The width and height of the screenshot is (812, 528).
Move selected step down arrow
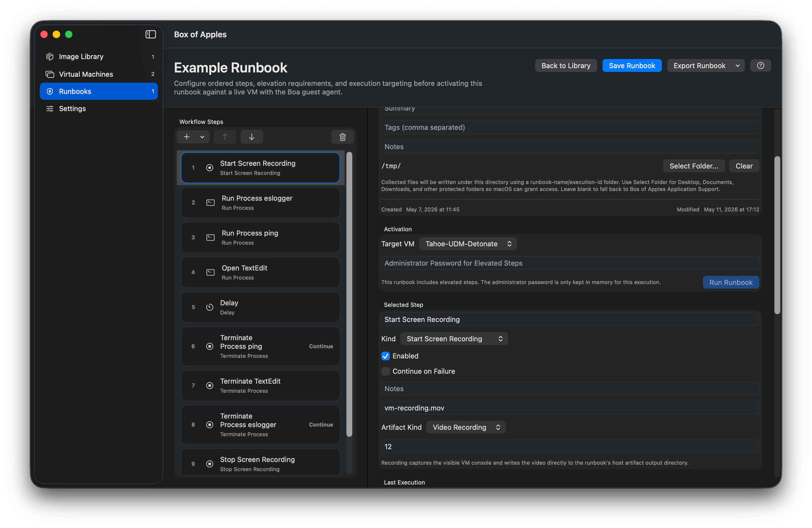[x=251, y=137]
